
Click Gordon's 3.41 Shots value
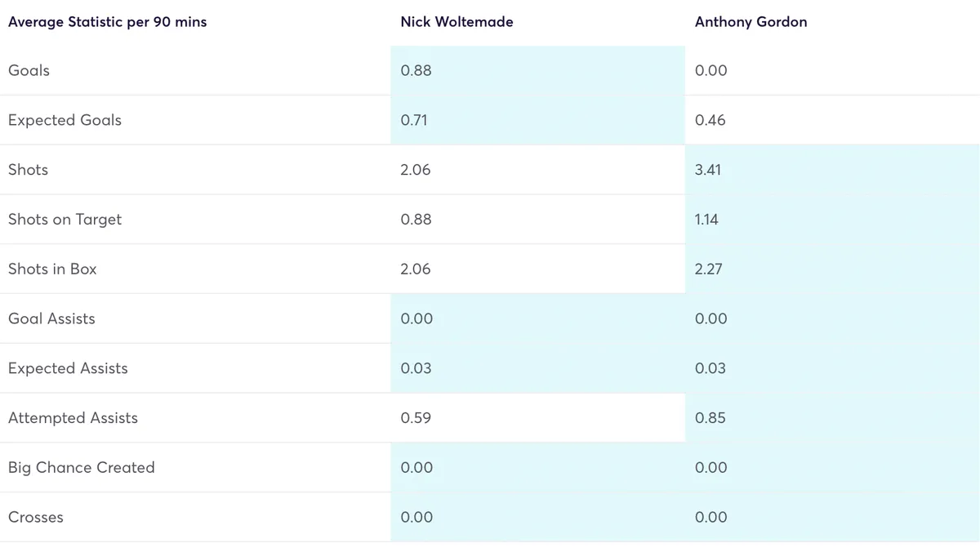click(x=709, y=170)
